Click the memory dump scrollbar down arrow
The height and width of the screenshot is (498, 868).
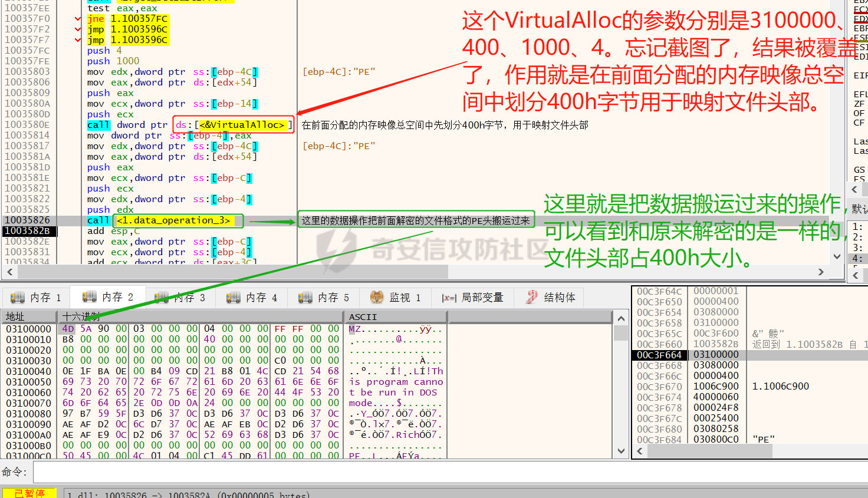click(x=621, y=451)
